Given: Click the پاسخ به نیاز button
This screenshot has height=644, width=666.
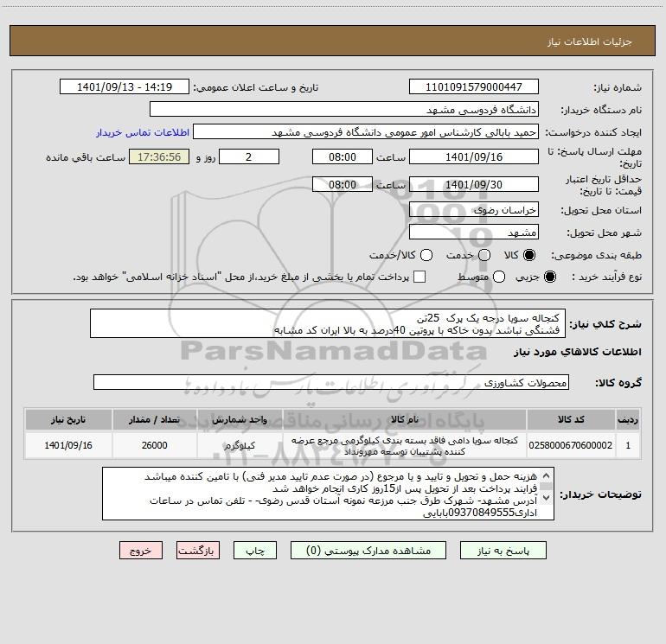Looking at the screenshot, I should click(503, 551).
